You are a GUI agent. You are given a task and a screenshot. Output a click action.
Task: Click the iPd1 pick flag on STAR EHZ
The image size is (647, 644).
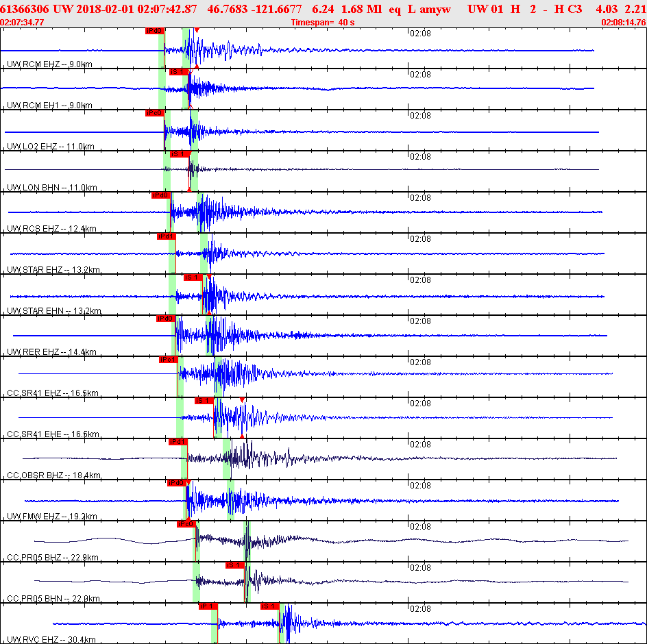(167, 236)
